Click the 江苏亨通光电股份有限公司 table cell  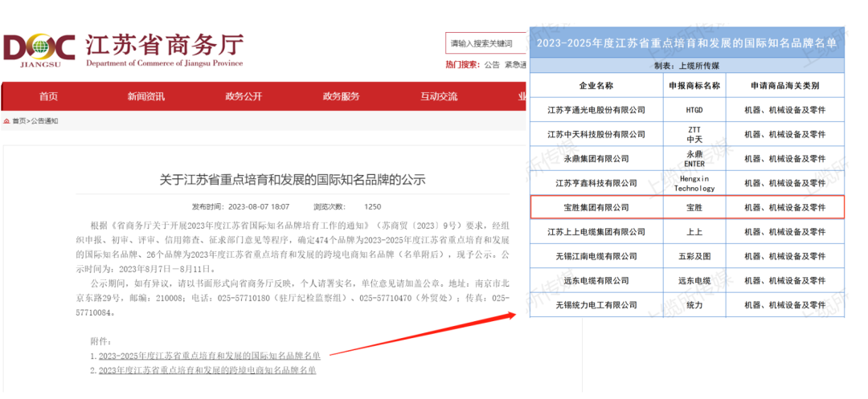[x=596, y=109]
